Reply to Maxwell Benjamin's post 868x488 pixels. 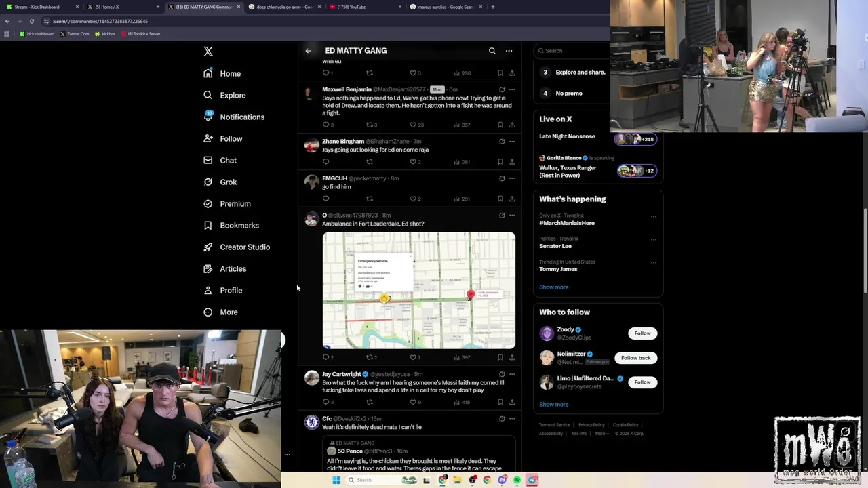[x=328, y=125]
